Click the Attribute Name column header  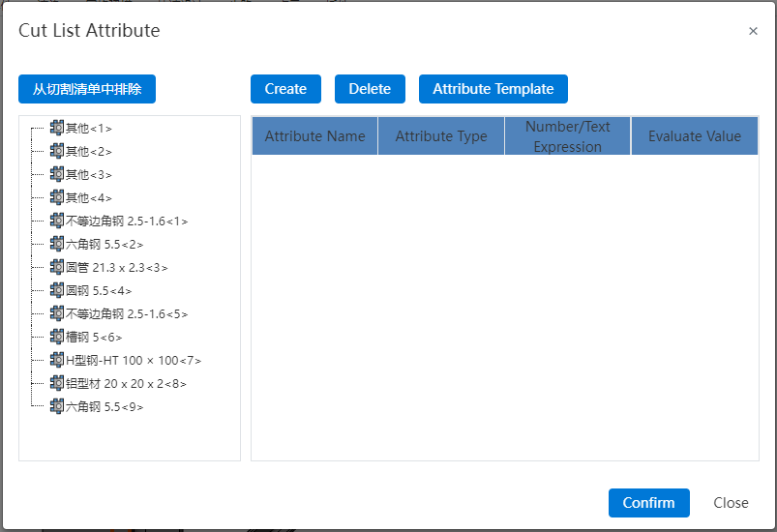point(314,136)
